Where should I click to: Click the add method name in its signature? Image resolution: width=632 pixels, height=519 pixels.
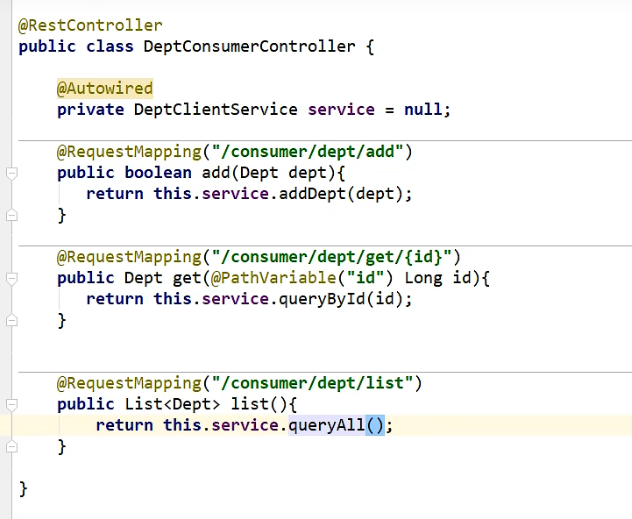point(216,173)
